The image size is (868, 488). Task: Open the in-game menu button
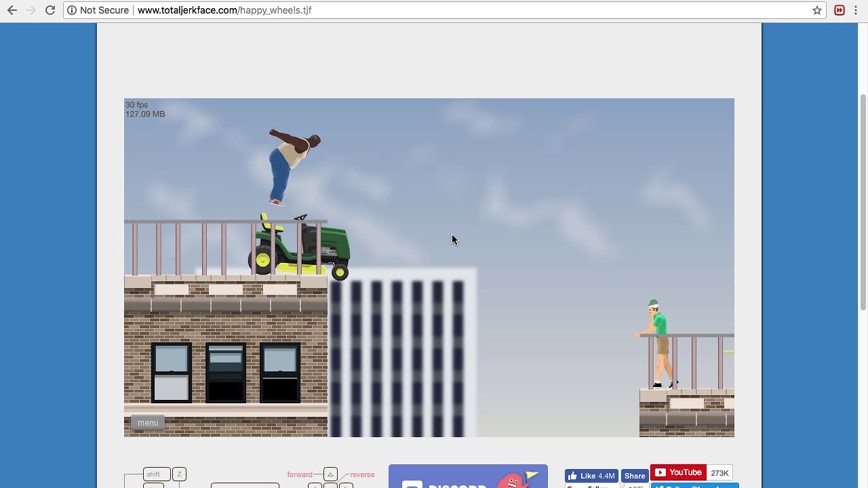point(148,423)
